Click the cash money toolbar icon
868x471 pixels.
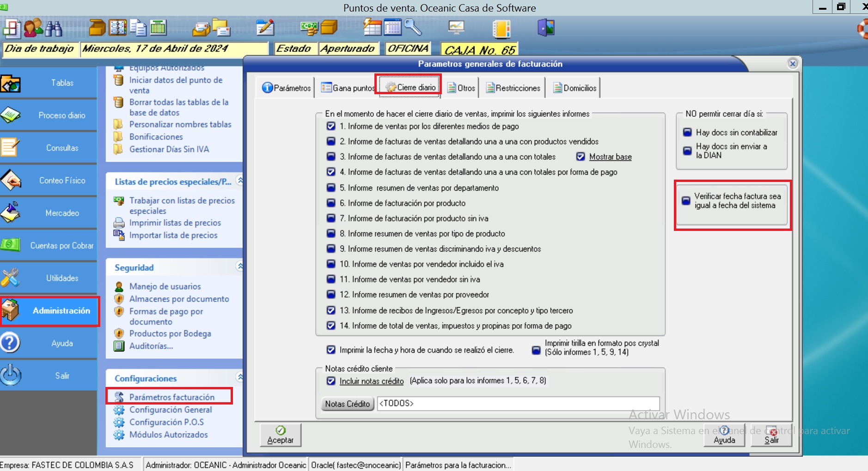[x=308, y=28]
